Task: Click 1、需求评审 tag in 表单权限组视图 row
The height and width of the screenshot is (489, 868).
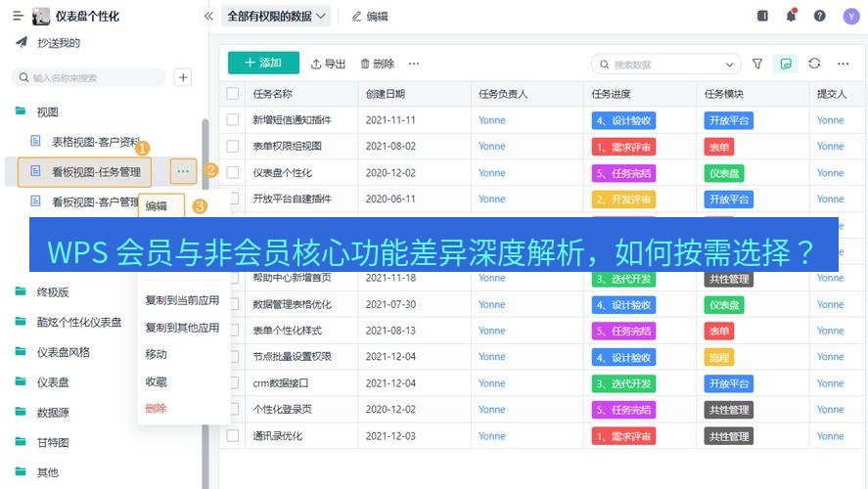Action: click(x=624, y=147)
